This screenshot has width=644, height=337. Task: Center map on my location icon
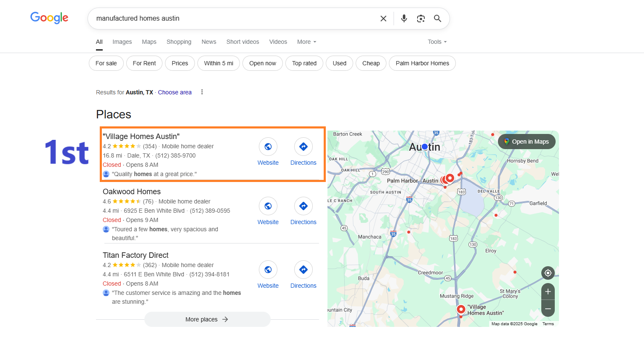coord(548,273)
